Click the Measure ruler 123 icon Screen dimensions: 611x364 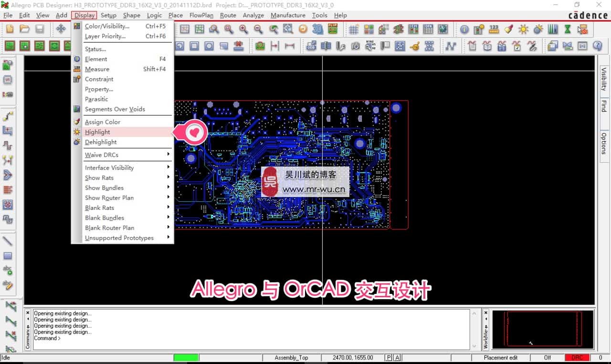(494, 29)
